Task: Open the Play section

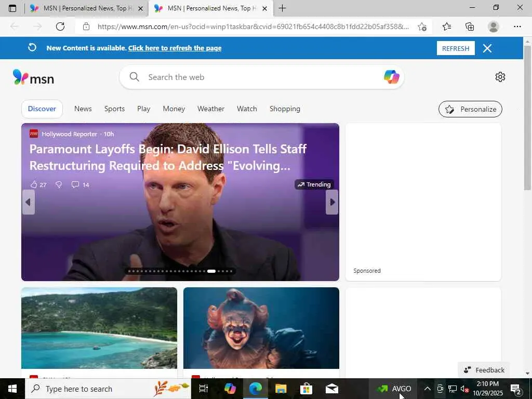Action: (144, 109)
